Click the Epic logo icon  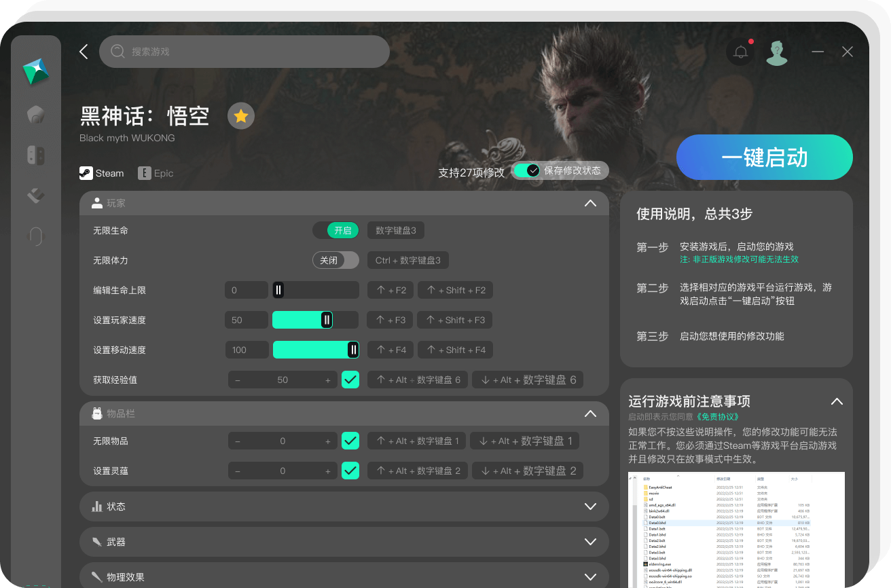[x=144, y=173]
